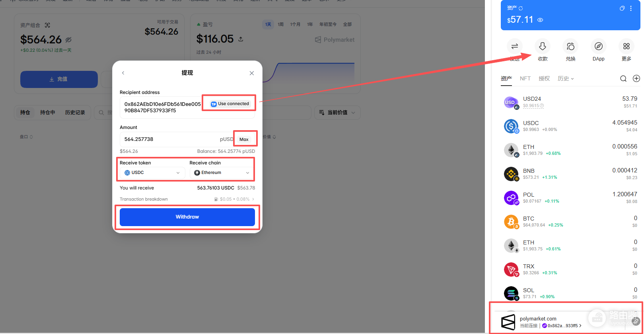Click the scan icon beside 资产组合
Image resolution: width=644 pixels, height=334 pixels.
(47, 25)
